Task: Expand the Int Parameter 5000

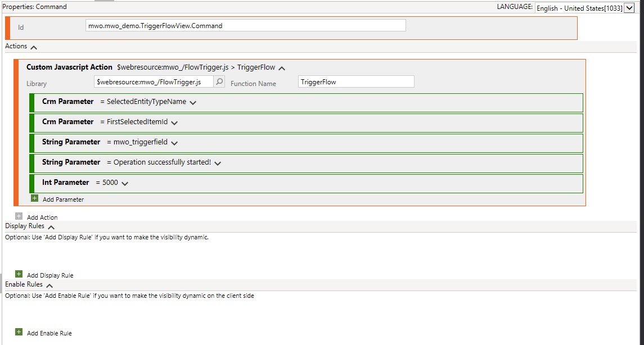Action: pos(125,184)
